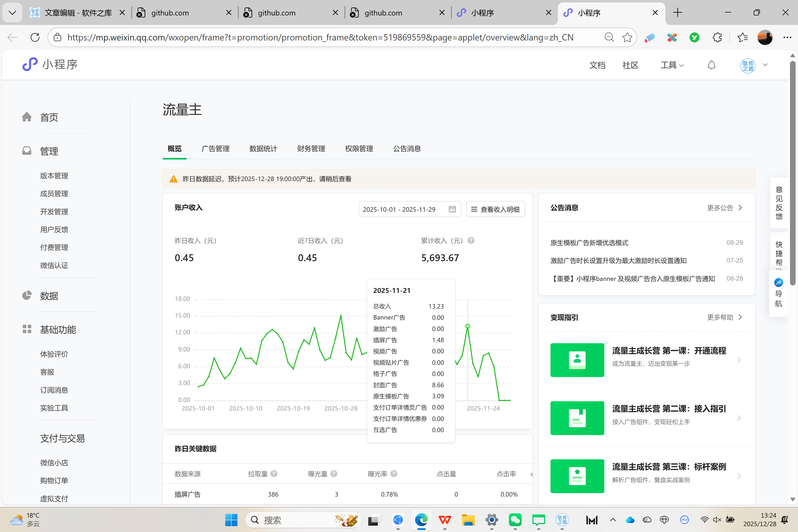Viewport: 798px width, 532px height.
Task: Switch to the 财务管理 tab
Action: [311, 149]
